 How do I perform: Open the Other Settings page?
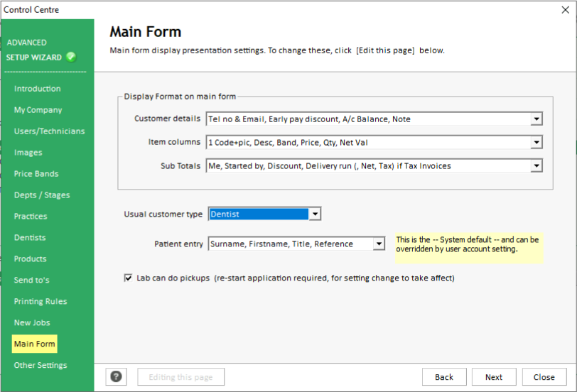41,365
